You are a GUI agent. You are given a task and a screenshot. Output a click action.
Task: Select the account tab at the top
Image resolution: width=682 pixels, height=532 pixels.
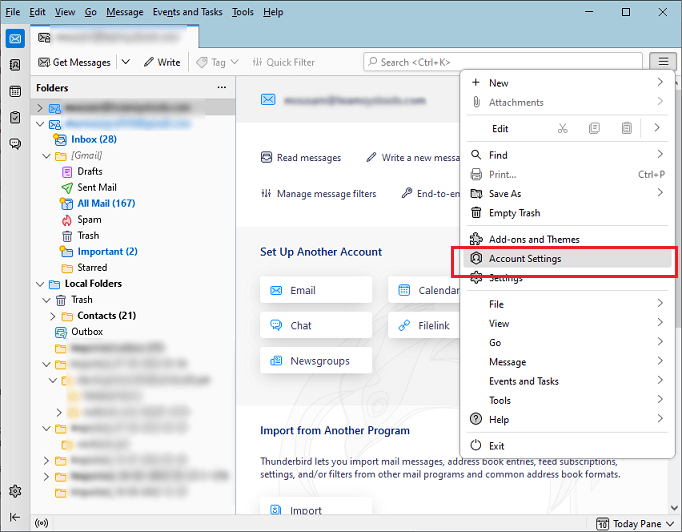(x=115, y=37)
